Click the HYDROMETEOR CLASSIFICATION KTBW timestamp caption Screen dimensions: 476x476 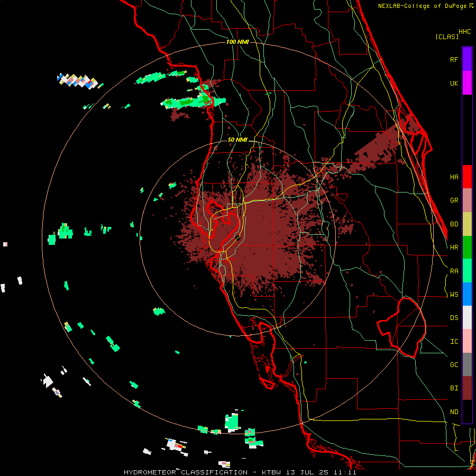(x=240, y=472)
